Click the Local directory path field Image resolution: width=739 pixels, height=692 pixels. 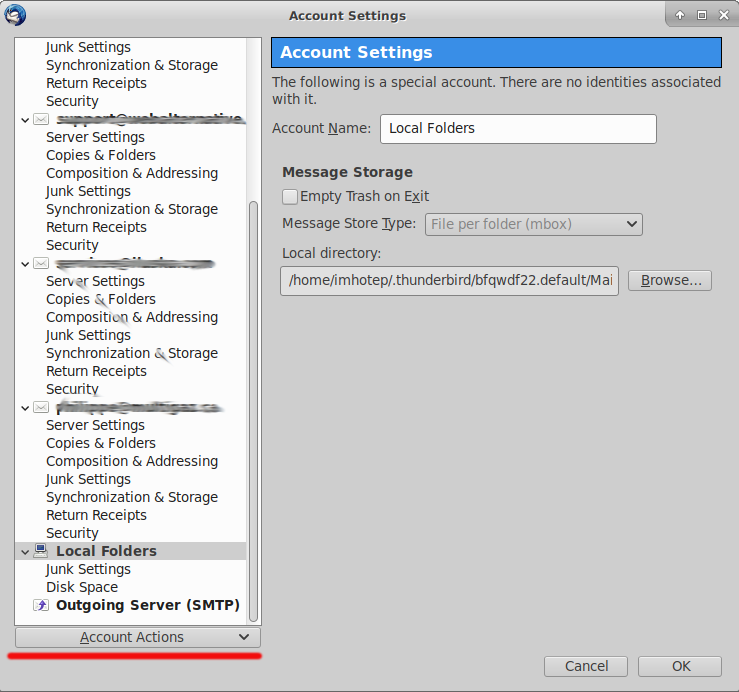449,280
